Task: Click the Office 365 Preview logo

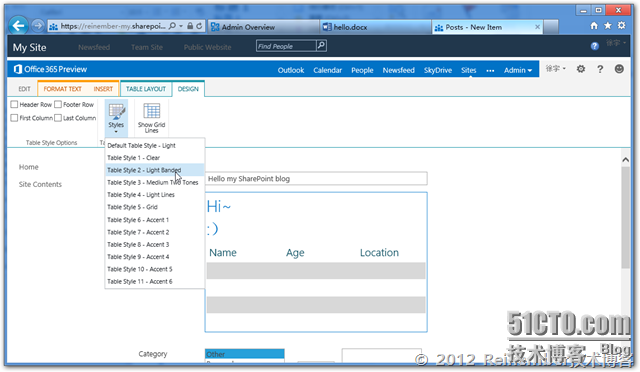Action: tap(50, 69)
